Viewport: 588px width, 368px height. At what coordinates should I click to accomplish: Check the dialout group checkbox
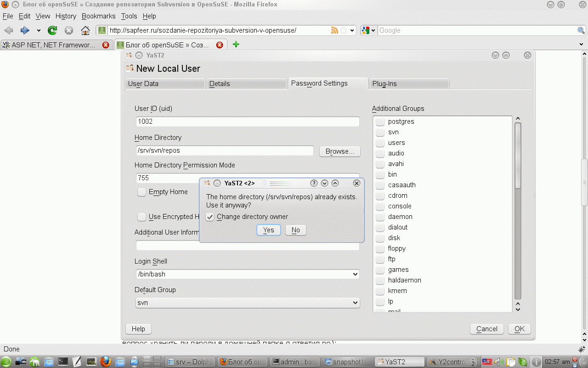(380, 228)
